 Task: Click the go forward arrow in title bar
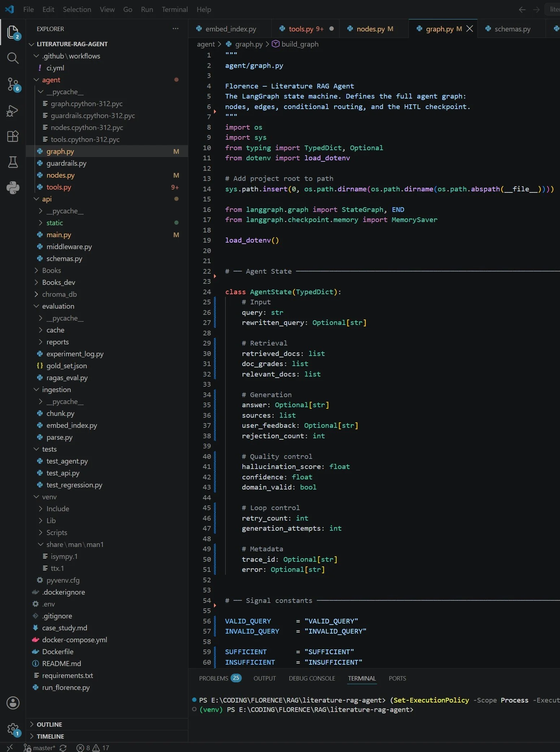coord(536,10)
